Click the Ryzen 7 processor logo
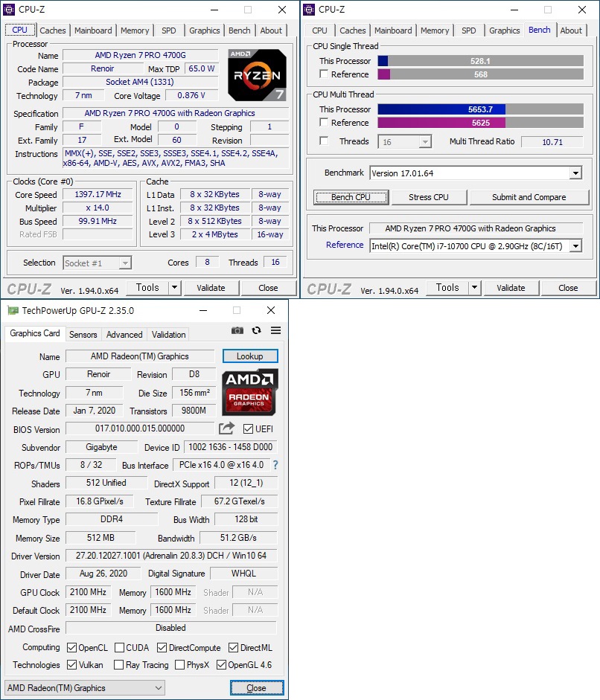600x700 pixels. pos(257,75)
